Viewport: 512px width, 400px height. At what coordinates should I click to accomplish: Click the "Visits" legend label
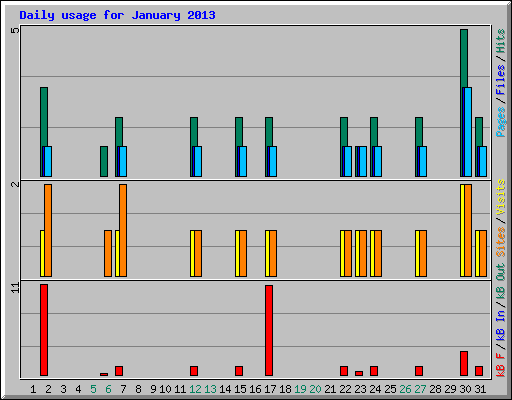click(501, 197)
